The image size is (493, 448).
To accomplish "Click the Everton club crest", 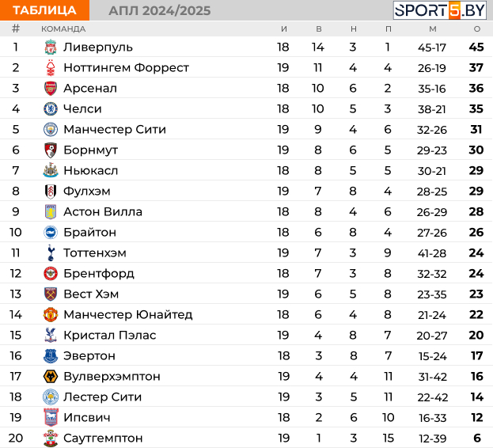I will pyautogui.click(x=51, y=355).
